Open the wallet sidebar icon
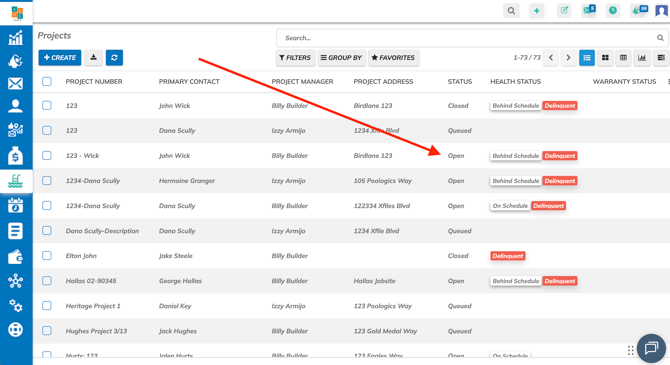This screenshot has height=365, width=670. pyautogui.click(x=15, y=256)
